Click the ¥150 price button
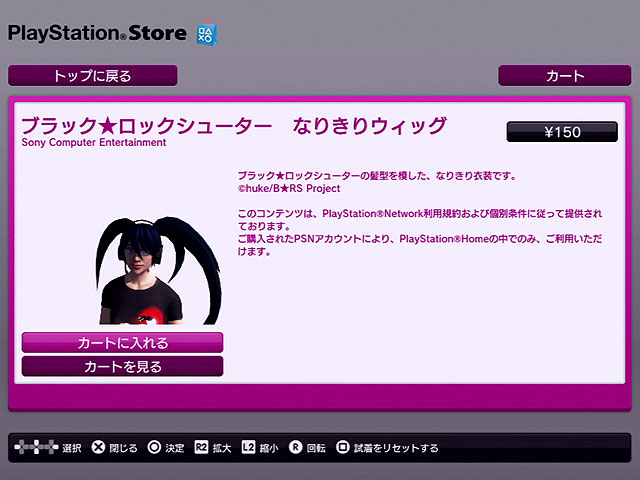The width and height of the screenshot is (640, 480). click(562, 132)
